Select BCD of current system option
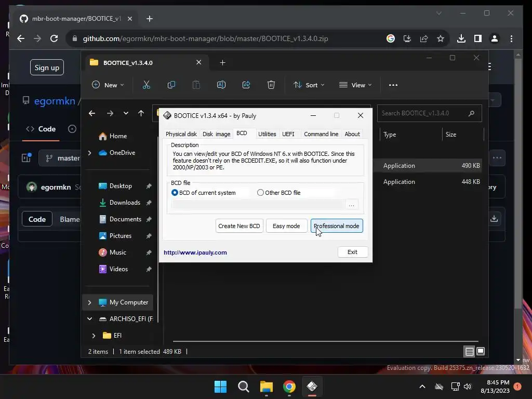This screenshot has width=532, height=399. pos(204,193)
